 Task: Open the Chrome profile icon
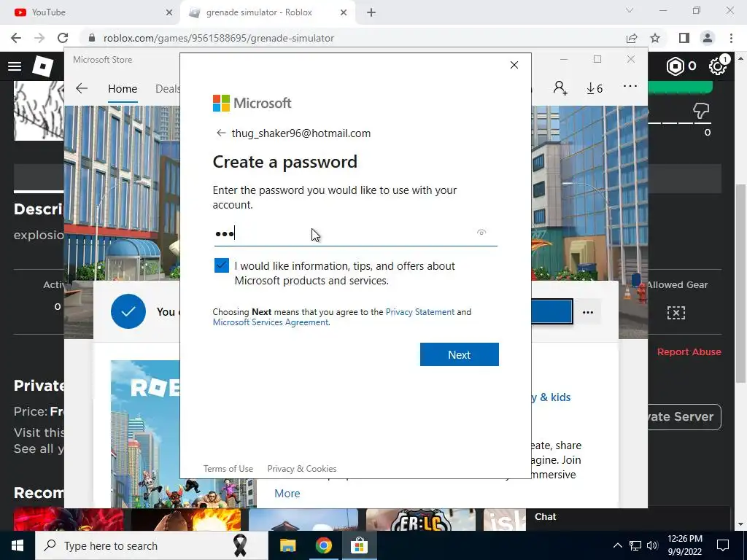pyautogui.click(x=708, y=38)
